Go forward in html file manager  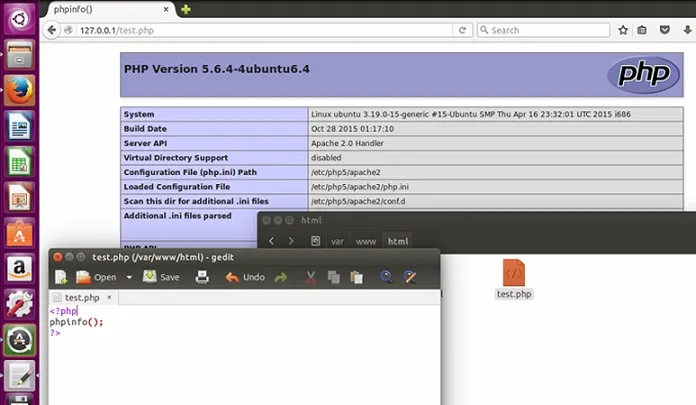pos(291,241)
